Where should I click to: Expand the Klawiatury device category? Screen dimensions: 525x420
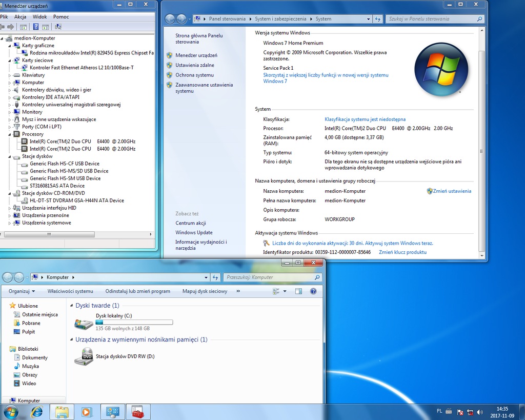coord(9,75)
